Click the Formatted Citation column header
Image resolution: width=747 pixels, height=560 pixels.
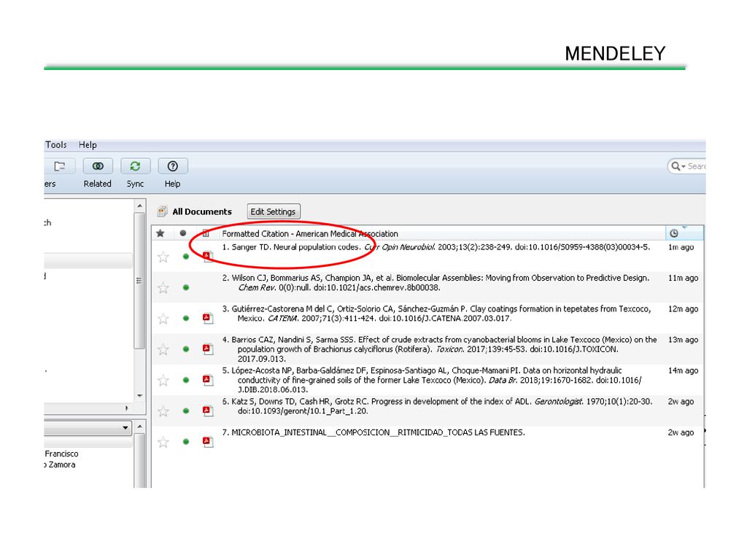309,234
